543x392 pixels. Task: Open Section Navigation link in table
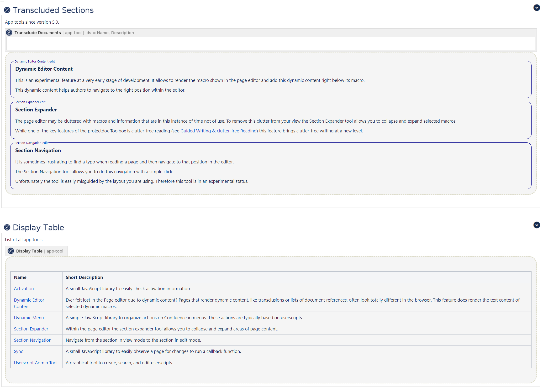coord(32,340)
